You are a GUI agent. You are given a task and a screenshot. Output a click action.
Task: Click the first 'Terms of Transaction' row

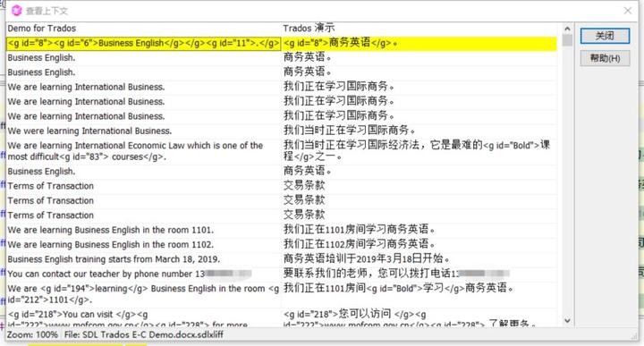coord(143,186)
